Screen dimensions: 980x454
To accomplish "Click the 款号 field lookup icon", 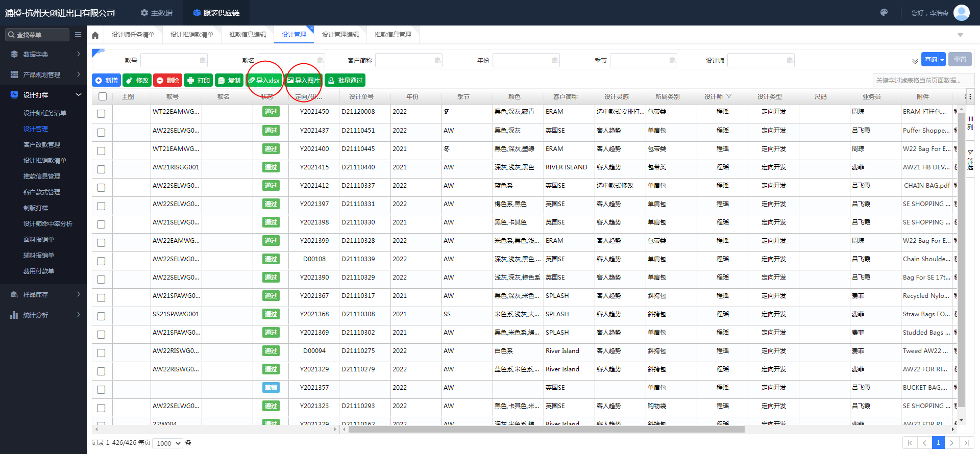I will (203, 60).
